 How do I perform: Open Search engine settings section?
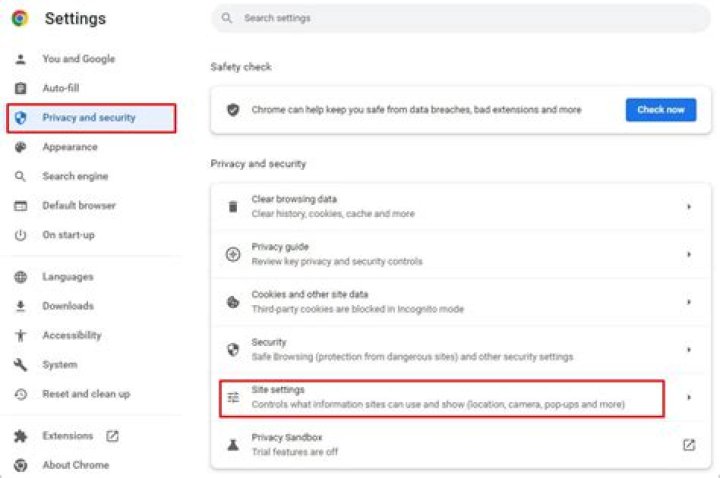(75, 176)
